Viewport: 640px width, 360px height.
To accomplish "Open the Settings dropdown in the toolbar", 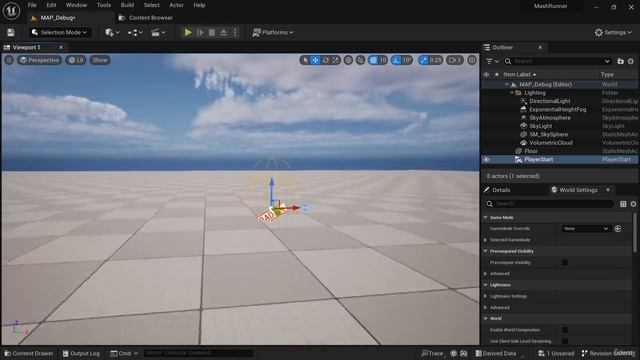I will [613, 32].
